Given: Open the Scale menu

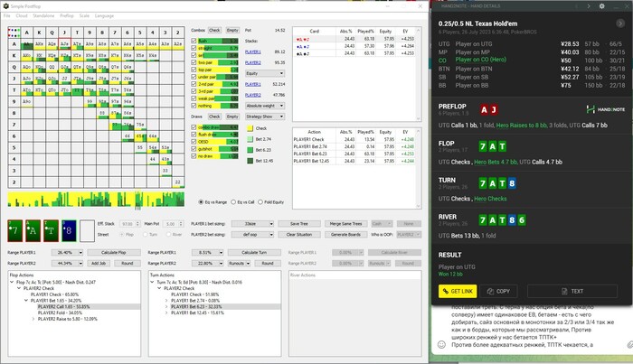Looking at the screenshot, I should click(x=84, y=15).
